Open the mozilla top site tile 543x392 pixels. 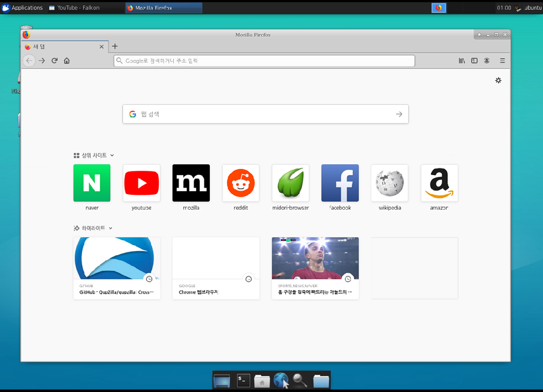pos(191,183)
